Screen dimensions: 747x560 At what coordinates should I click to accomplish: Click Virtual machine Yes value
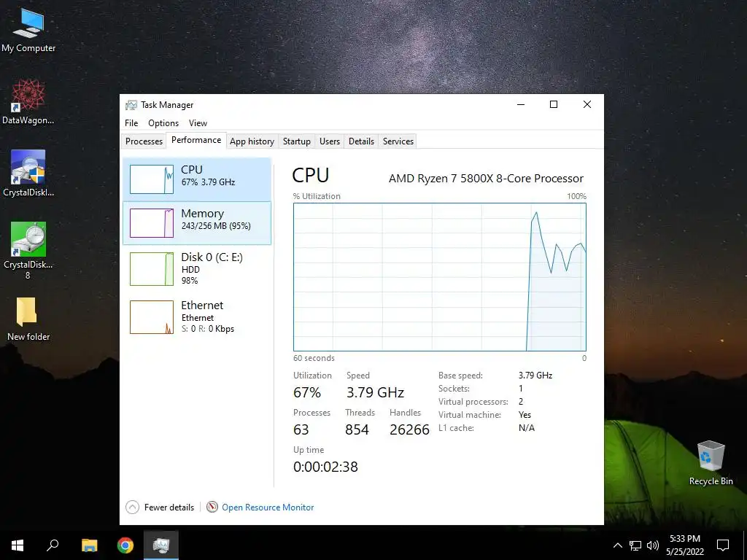525,415
